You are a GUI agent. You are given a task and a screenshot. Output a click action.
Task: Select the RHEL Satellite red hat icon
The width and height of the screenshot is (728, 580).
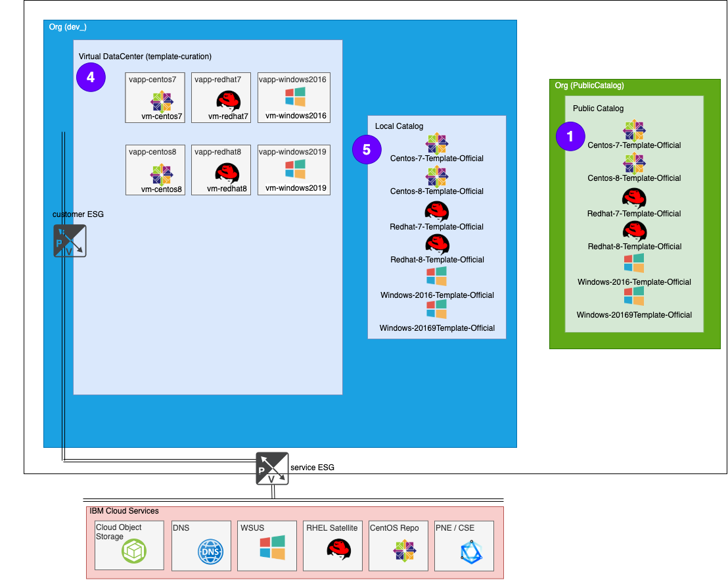click(x=338, y=550)
